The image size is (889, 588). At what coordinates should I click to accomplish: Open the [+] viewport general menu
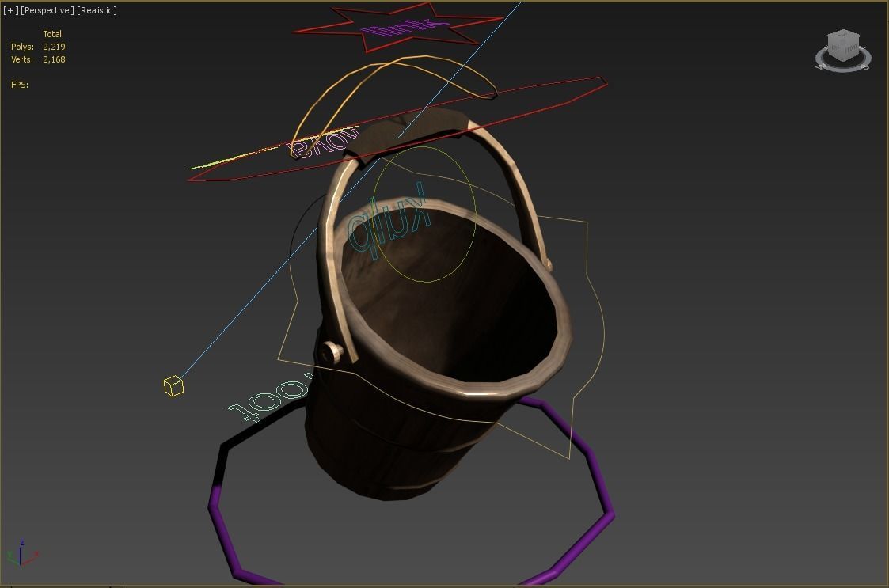(x=10, y=10)
